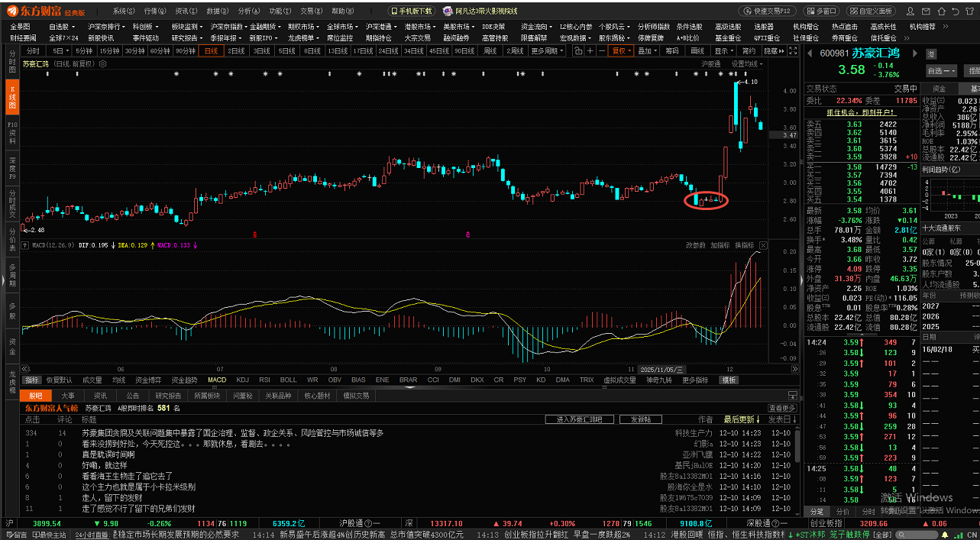Open F10资料 in the sidebar
The image size is (980, 540).
tap(12, 133)
